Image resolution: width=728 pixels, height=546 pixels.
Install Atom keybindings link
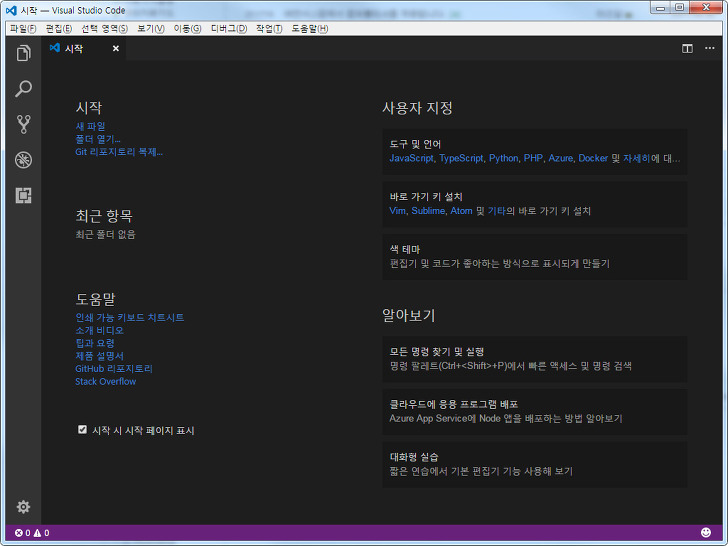point(461,211)
